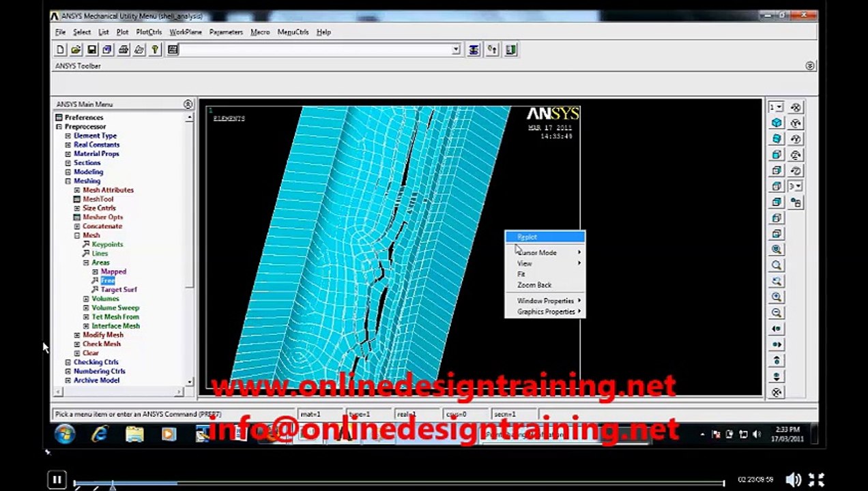
Task: Open the File menu
Action: (60, 32)
